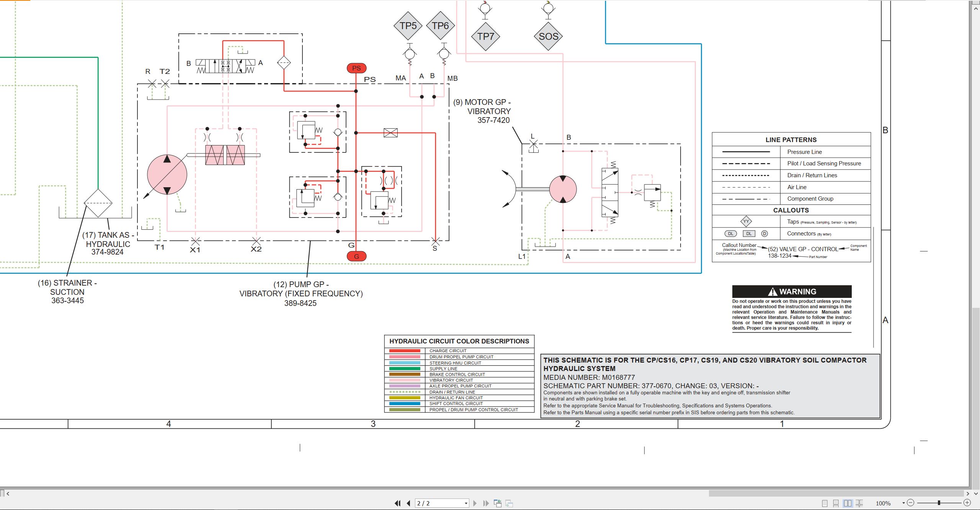
Task: Click the vibratory pump circle symbol
Action: (167, 175)
